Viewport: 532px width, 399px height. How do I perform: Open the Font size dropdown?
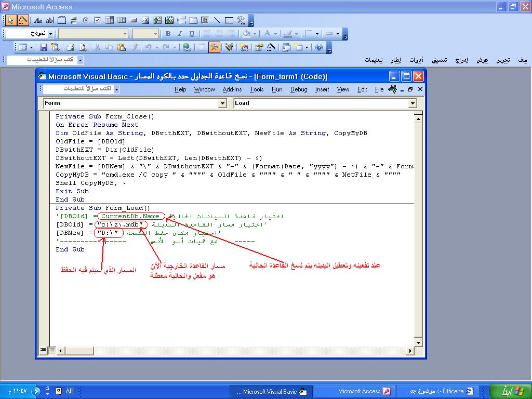click(x=156, y=34)
